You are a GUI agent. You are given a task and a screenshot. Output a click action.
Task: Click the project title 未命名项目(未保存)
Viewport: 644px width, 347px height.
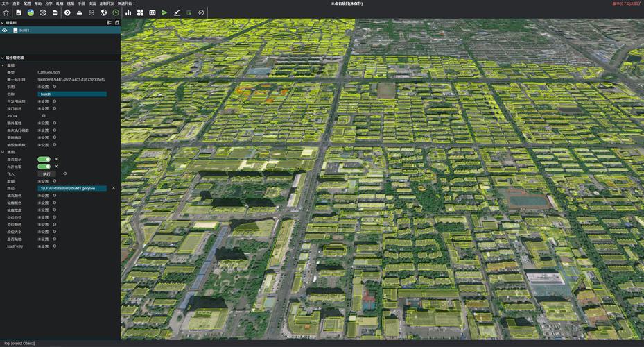pyautogui.click(x=347, y=3)
